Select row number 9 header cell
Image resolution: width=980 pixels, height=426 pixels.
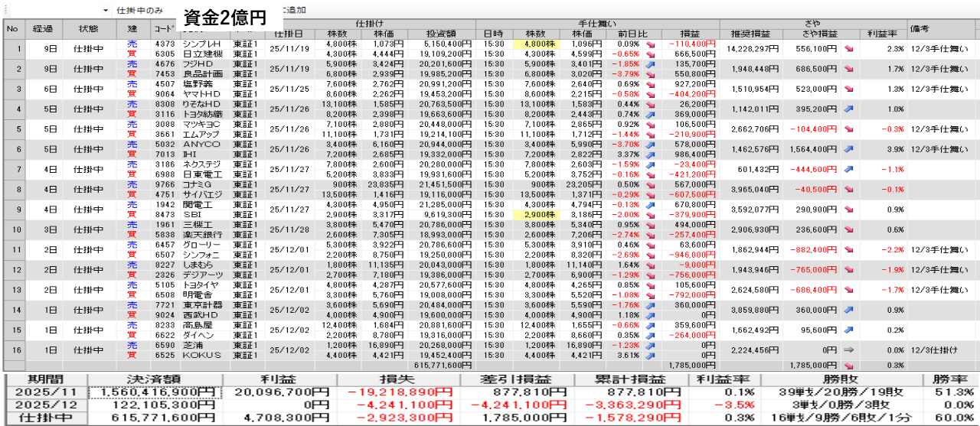coord(12,209)
